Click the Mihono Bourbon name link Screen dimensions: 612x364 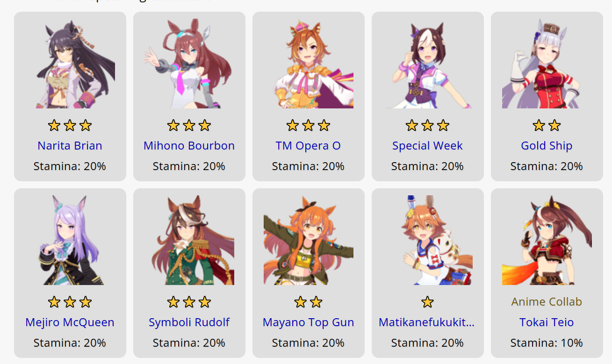[189, 146]
